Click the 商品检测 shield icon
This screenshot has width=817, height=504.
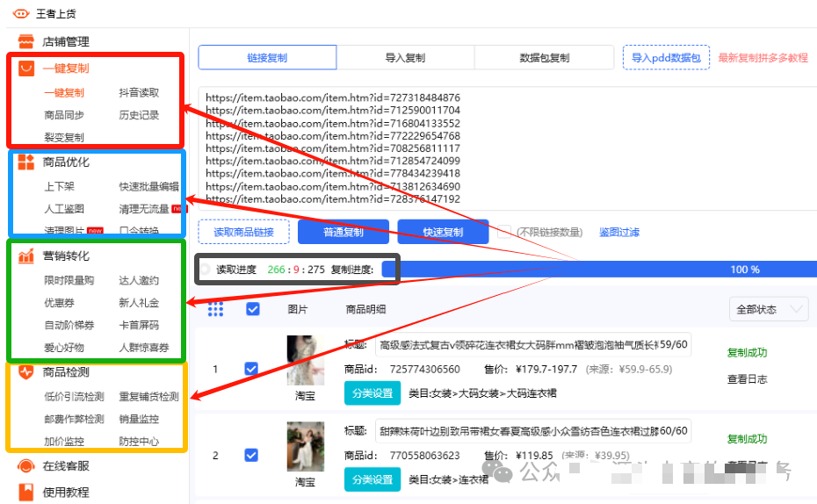pyautogui.click(x=26, y=372)
